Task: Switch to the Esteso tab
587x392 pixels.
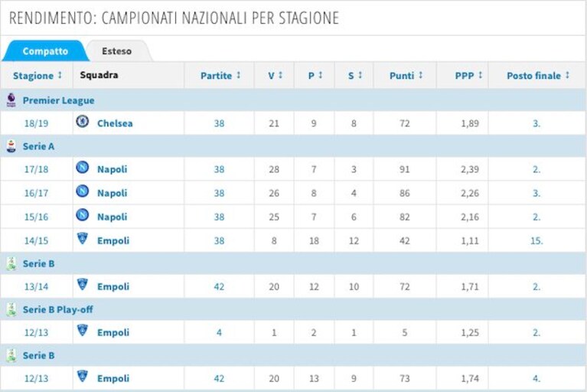Action: coord(117,51)
